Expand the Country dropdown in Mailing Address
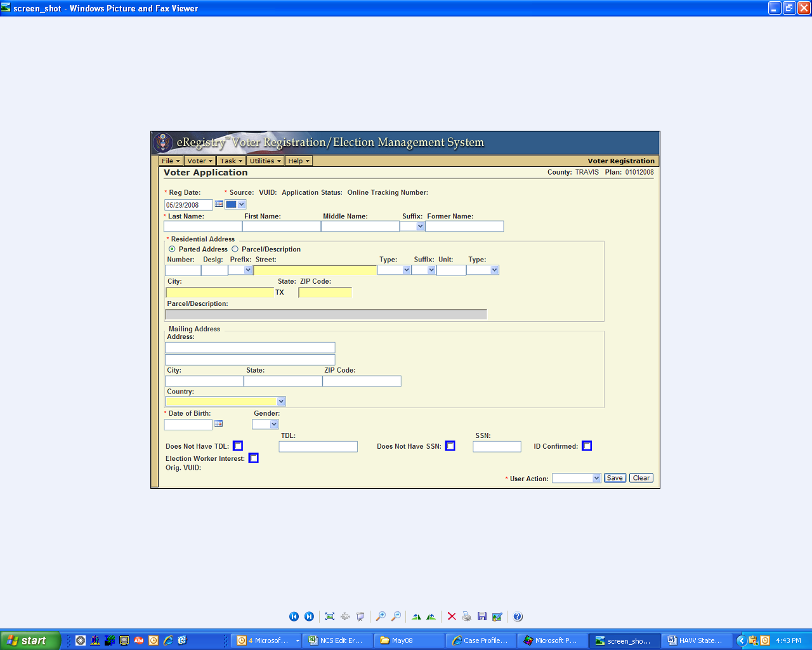 click(226, 401)
